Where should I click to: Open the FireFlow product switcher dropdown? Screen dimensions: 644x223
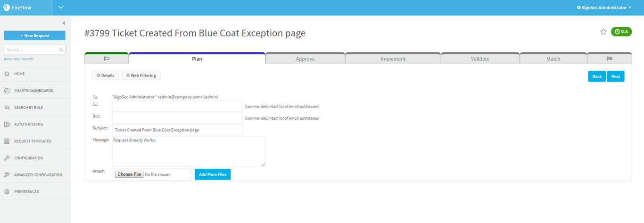click(60, 7)
